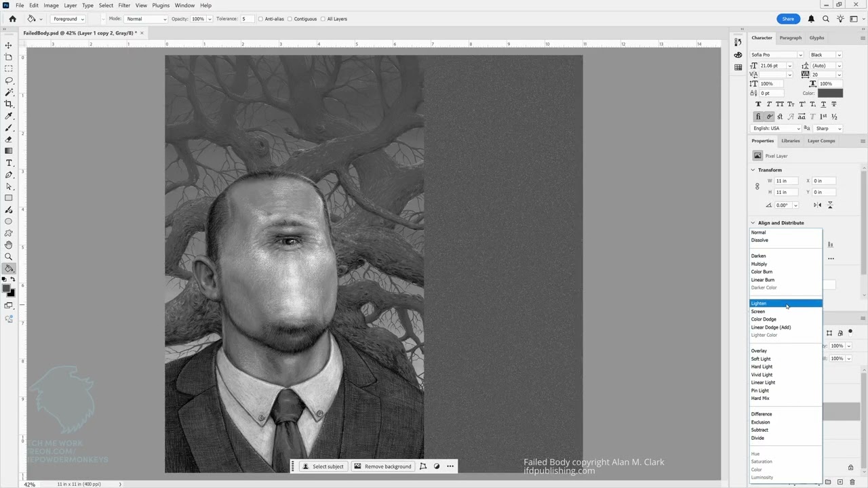Select the Eraser tool
This screenshot has width=868, height=488.
[9, 139]
